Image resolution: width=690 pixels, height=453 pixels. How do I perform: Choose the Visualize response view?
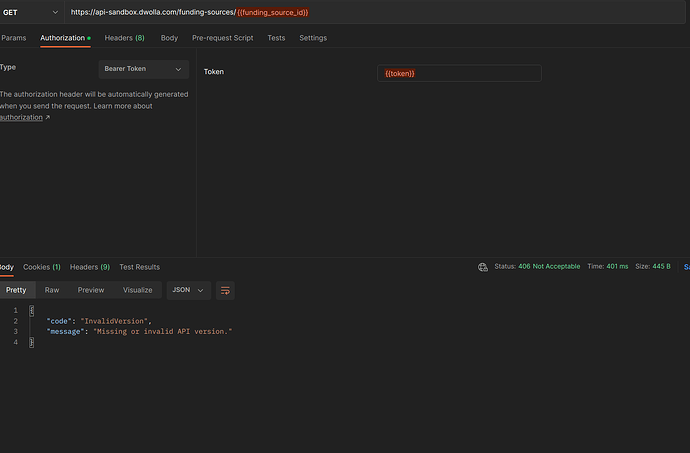(137, 290)
